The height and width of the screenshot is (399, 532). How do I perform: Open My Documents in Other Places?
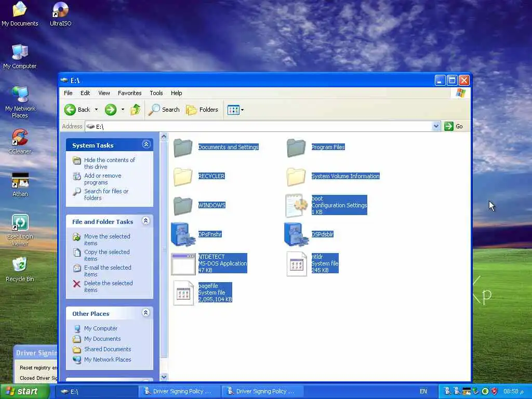102,339
